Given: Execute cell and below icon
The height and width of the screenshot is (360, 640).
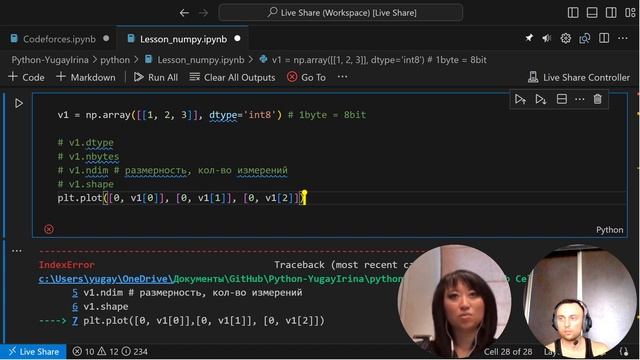Looking at the screenshot, I should coord(541,99).
